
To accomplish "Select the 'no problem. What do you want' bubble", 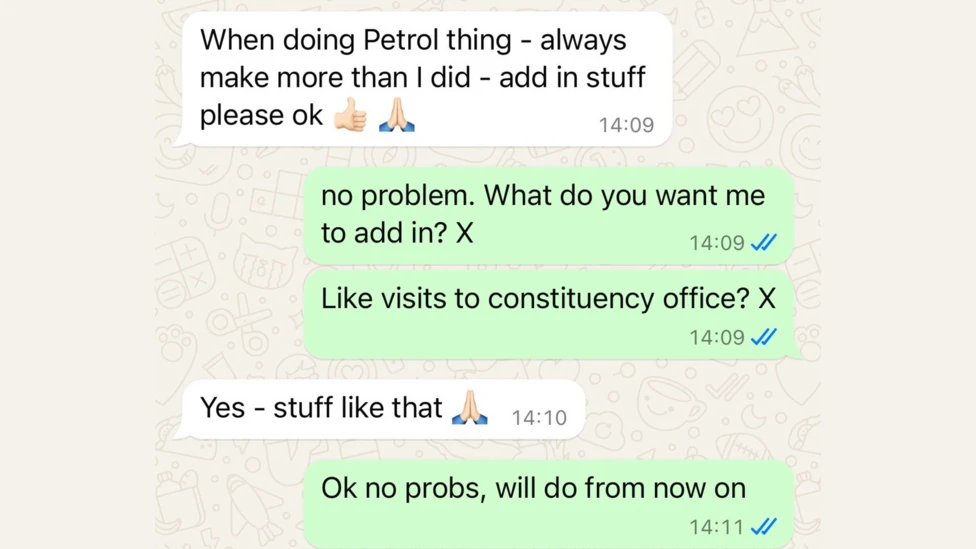I will (x=548, y=215).
